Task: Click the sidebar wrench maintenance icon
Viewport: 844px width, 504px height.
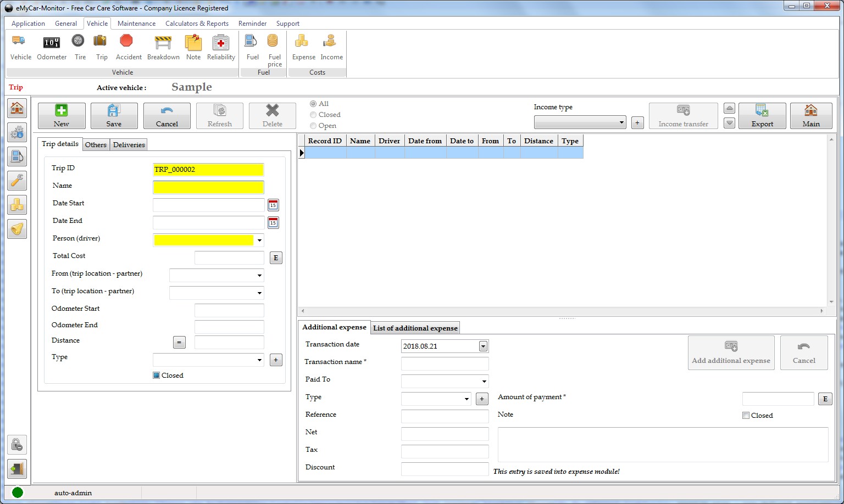Action: [17, 181]
